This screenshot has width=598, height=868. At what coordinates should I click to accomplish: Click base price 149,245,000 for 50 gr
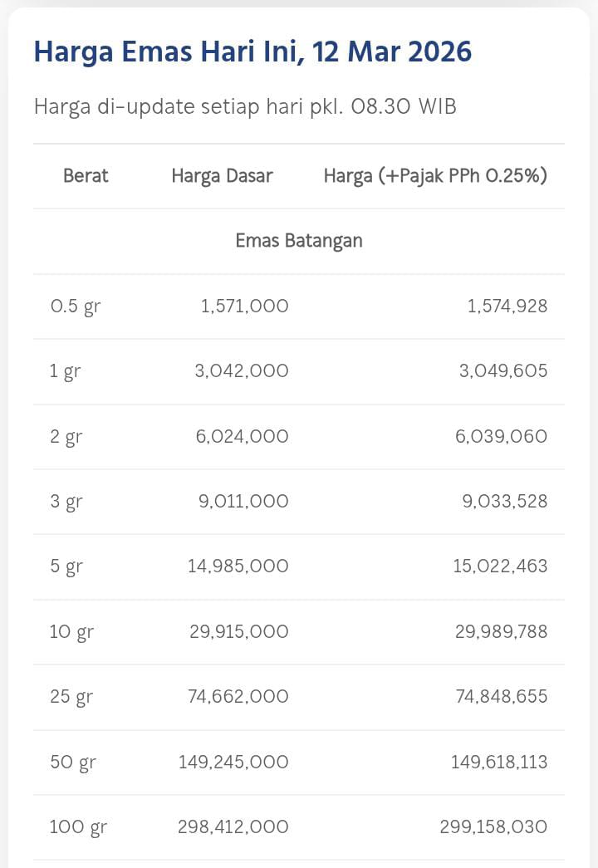click(x=233, y=762)
